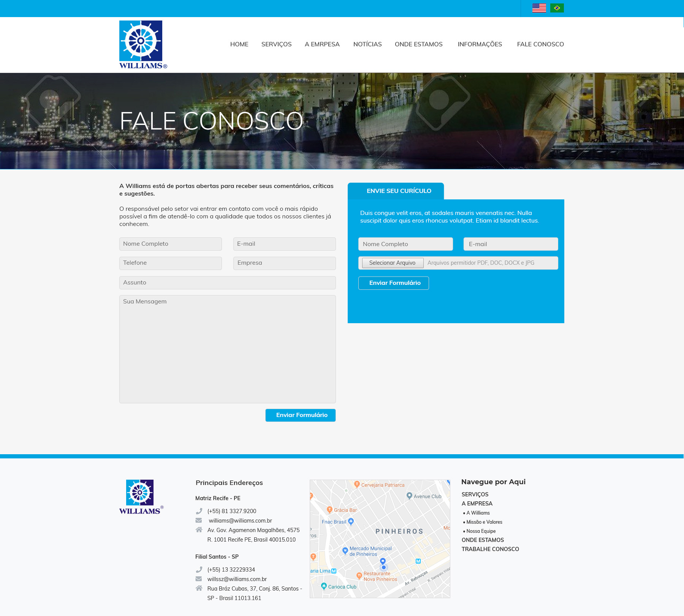Follow the TRABALHE CONOSCO footer link

pyautogui.click(x=490, y=549)
